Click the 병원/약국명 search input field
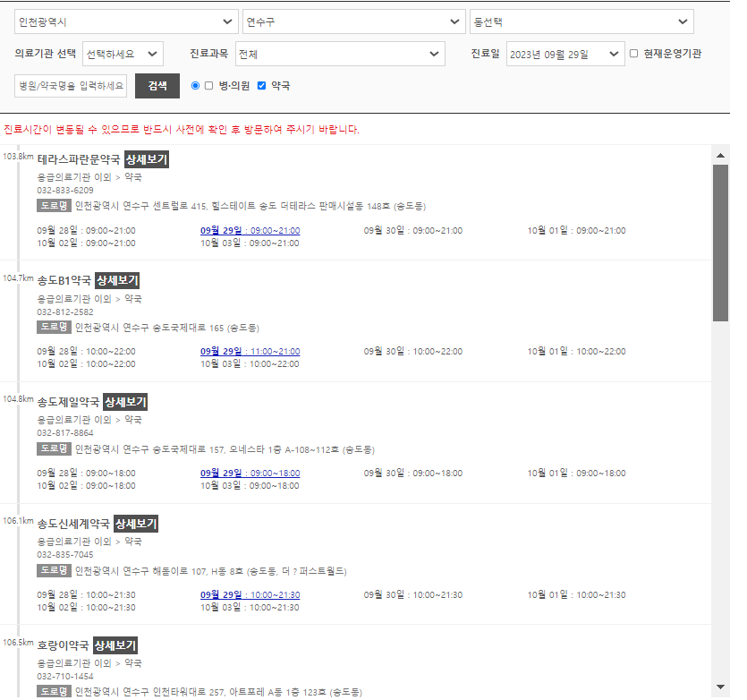Image resolution: width=747 pixels, height=700 pixels. coord(71,86)
